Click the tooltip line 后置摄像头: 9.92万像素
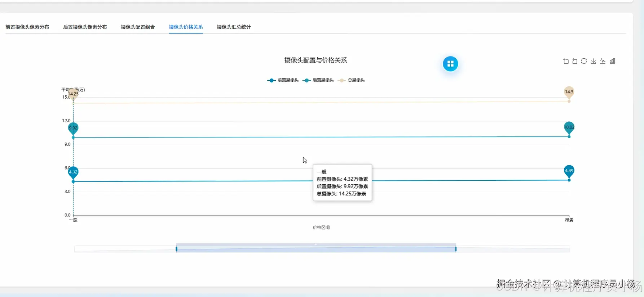 (342, 186)
